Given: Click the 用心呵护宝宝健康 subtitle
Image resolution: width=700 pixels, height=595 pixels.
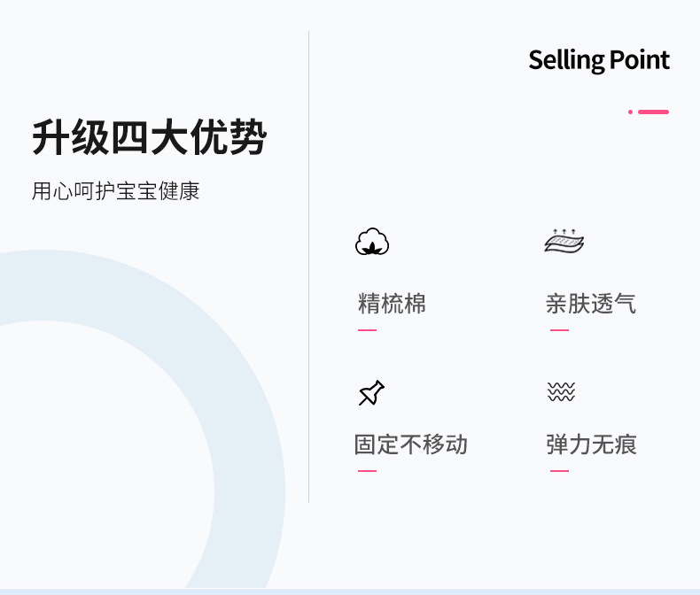Looking at the screenshot, I should click(115, 191).
